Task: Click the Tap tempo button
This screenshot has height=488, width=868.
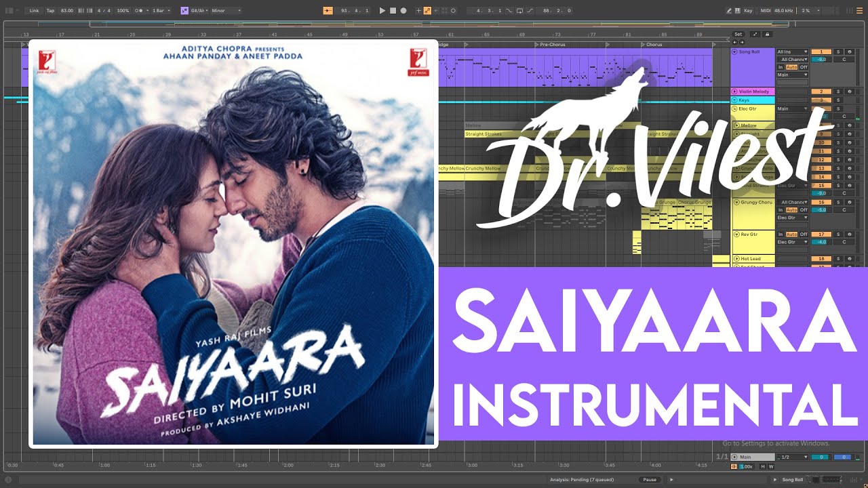Action: 50,11
